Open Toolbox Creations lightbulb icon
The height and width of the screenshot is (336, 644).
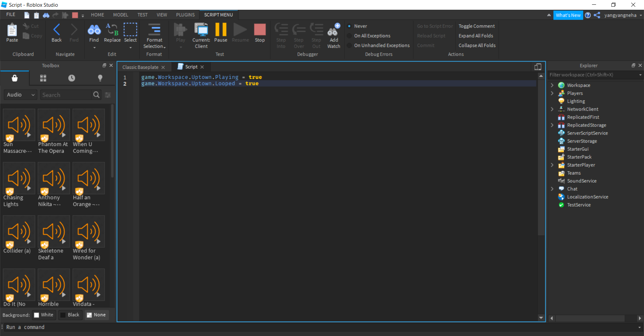click(x=100, y=78)
